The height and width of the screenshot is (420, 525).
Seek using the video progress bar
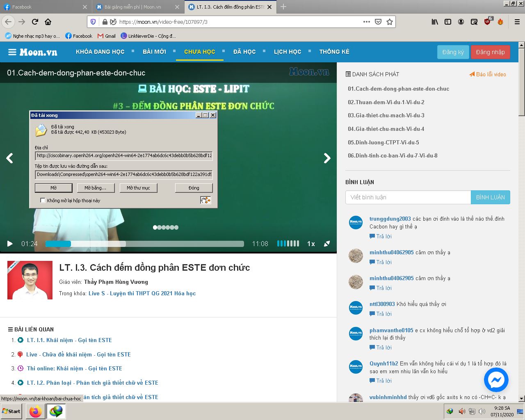[144, 243]
